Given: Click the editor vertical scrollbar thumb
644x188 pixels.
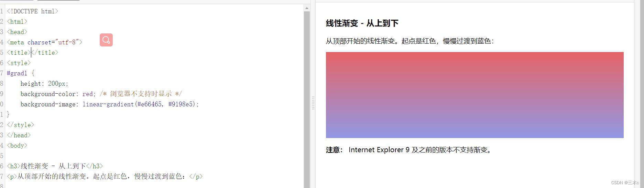Looking at the screenshot, I should pos(307,100).
